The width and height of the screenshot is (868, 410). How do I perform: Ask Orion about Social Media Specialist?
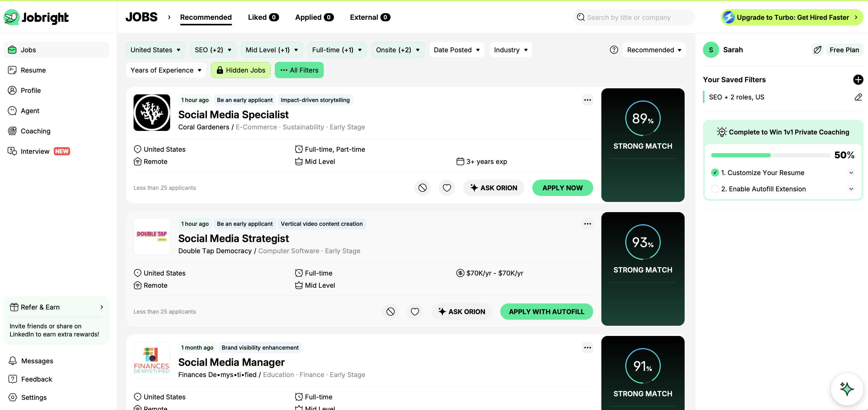493,188
